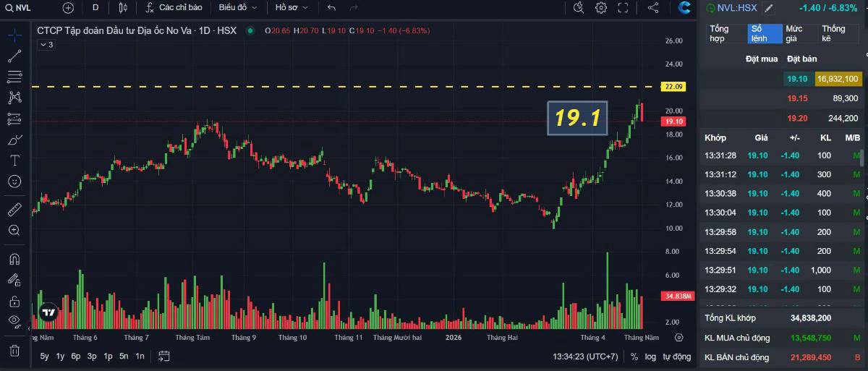
Task: Toggle magnet mode
Action: coord(14,259)
